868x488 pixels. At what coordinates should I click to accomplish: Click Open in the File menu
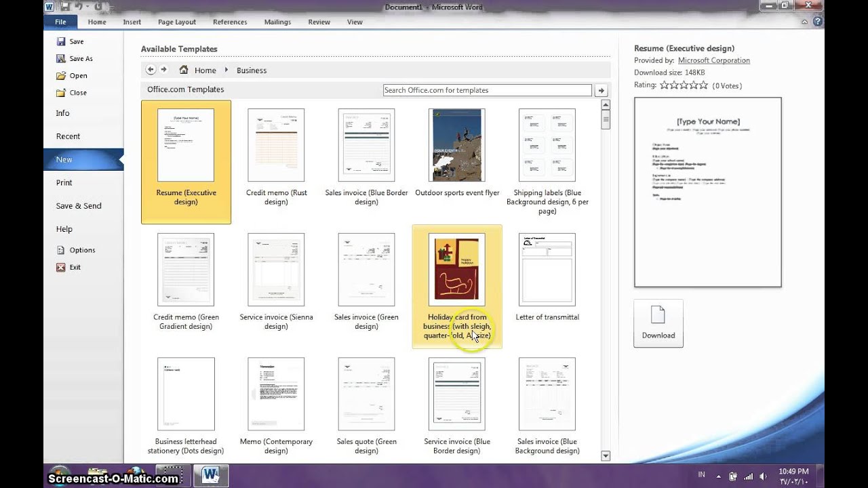coord(72,75)
